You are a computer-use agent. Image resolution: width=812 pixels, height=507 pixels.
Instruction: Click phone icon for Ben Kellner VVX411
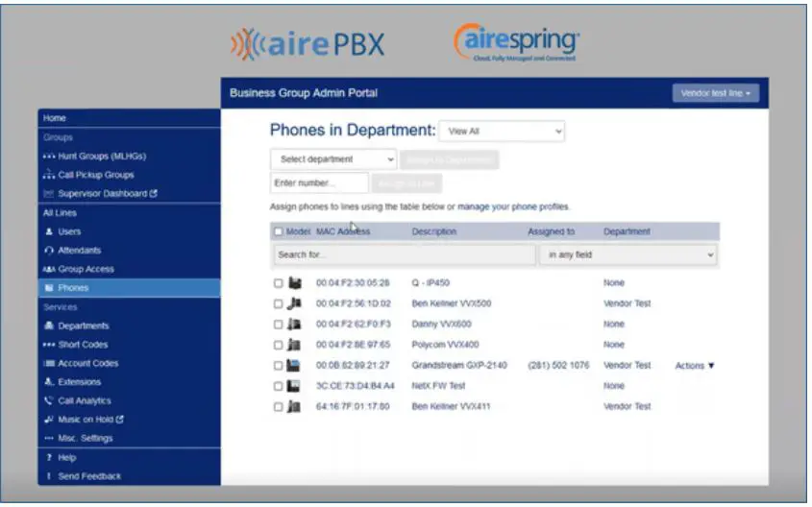pos(294,406)
